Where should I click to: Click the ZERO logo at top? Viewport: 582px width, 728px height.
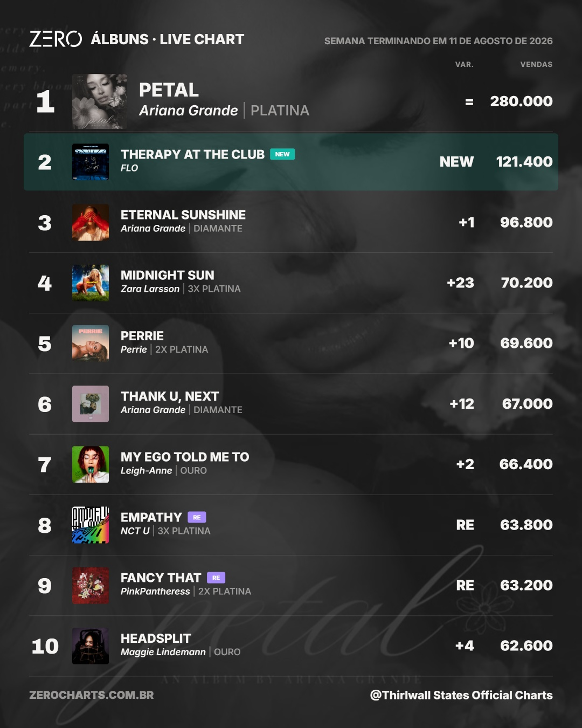[56, 39]
